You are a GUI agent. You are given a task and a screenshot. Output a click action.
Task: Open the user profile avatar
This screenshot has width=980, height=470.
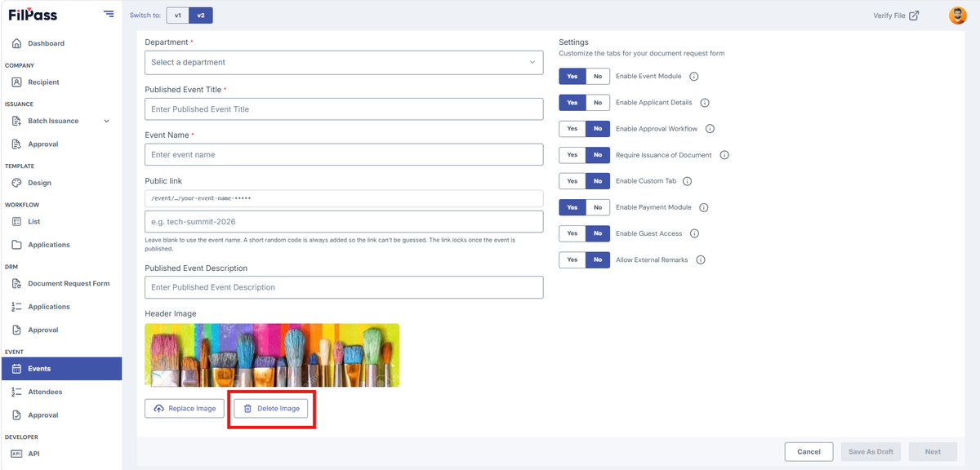[x=957, y=16]
